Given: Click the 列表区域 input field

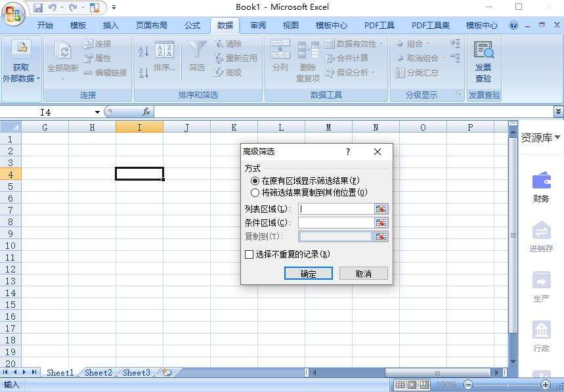Looking at the screenshot, I should tap(336, 209).
